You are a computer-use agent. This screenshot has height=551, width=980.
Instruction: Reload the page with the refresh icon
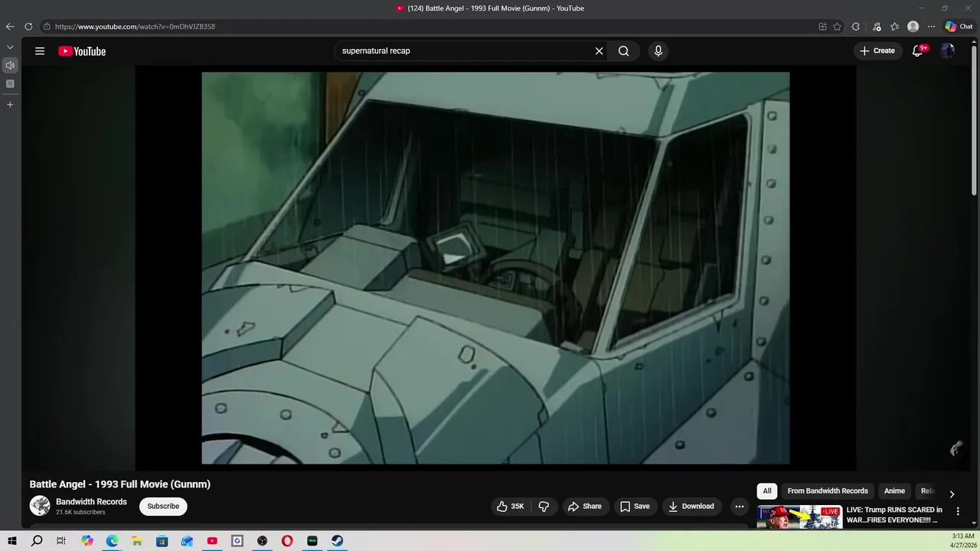28,27
